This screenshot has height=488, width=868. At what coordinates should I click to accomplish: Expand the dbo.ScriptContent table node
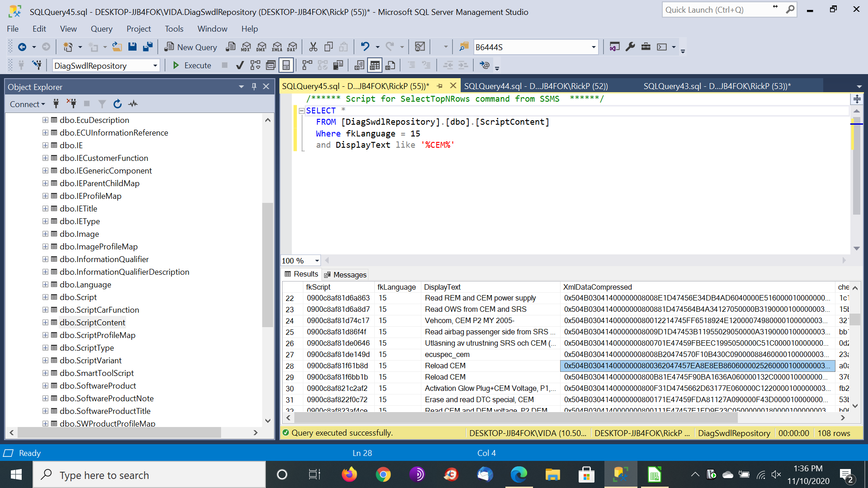tap(45, 322)
